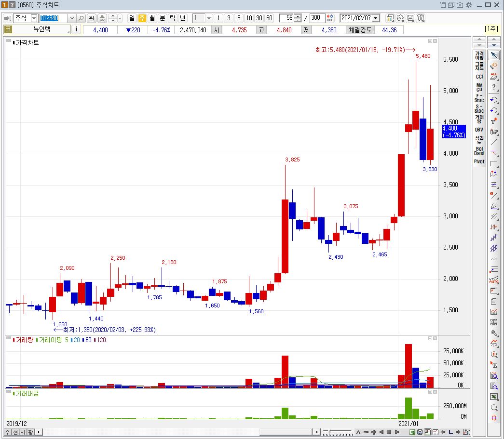
Task: Click the red crosshair tool icon
Action: coord(494,418)
